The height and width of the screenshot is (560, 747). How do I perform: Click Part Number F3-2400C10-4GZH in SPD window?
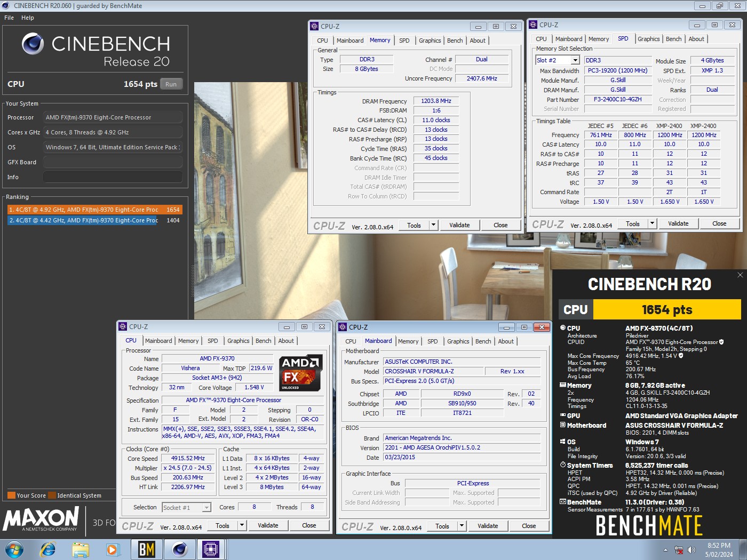click(617, 99)
